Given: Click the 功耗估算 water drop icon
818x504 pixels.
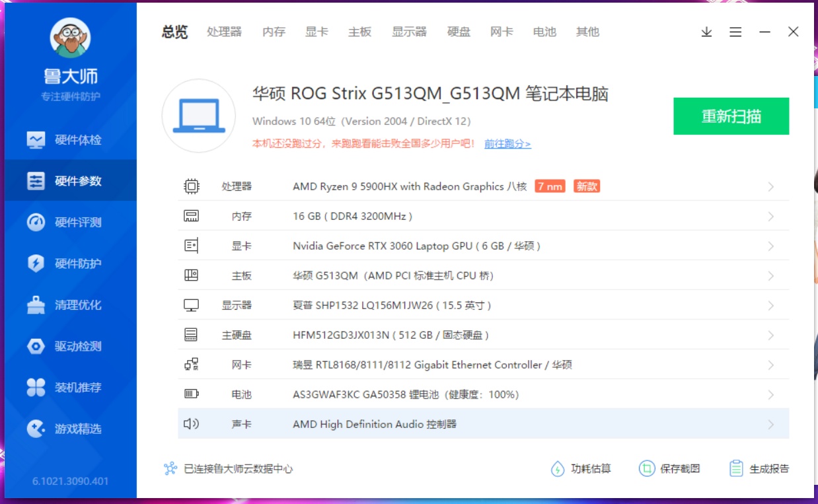Looking at the screenshot, I should (558, 469).
